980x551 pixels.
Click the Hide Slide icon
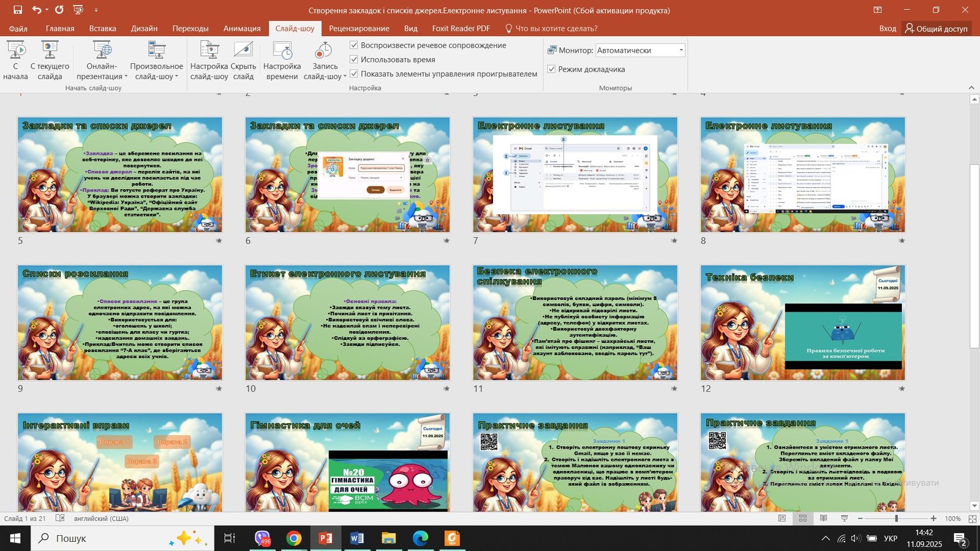click(243, 51)
